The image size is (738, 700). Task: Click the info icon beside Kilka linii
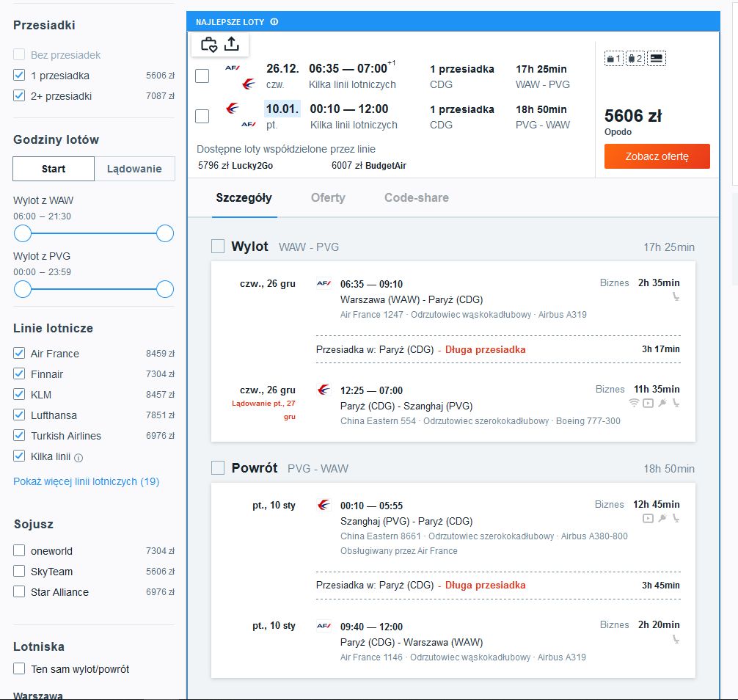78,458
